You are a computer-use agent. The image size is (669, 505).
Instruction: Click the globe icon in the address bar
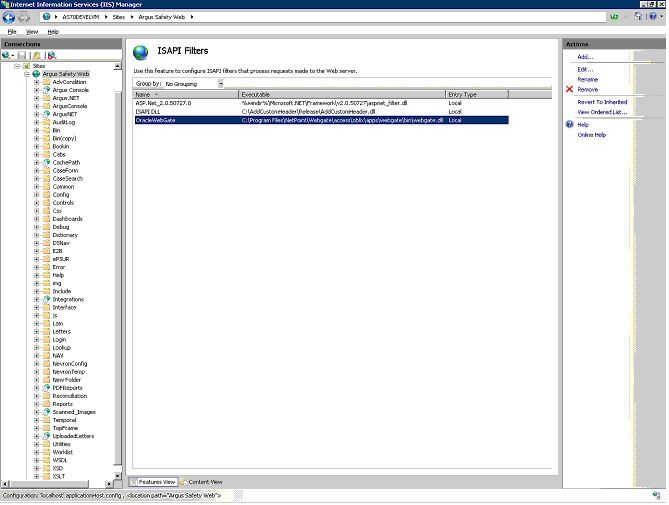pos(47,17)
